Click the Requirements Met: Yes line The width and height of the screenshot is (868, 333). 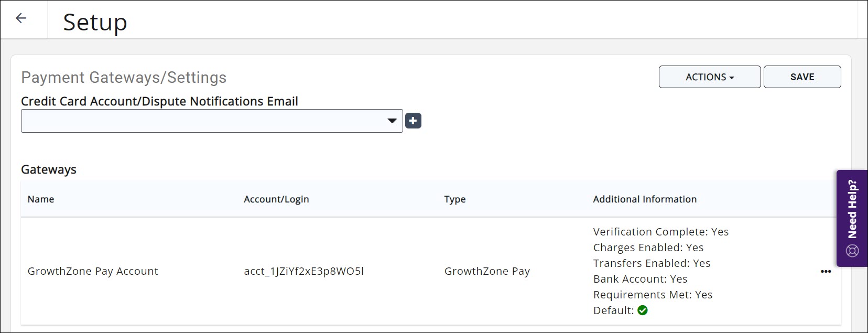tap(653, 295)
